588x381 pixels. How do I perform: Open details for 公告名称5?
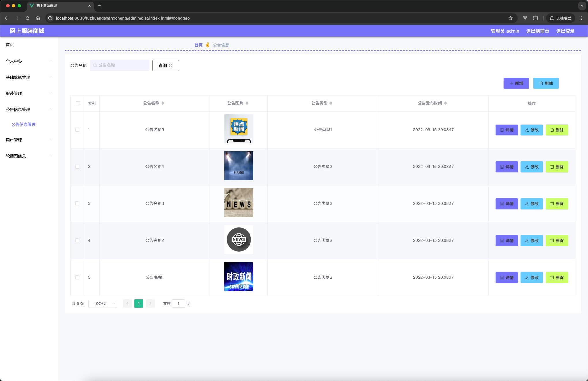point(507,130)
